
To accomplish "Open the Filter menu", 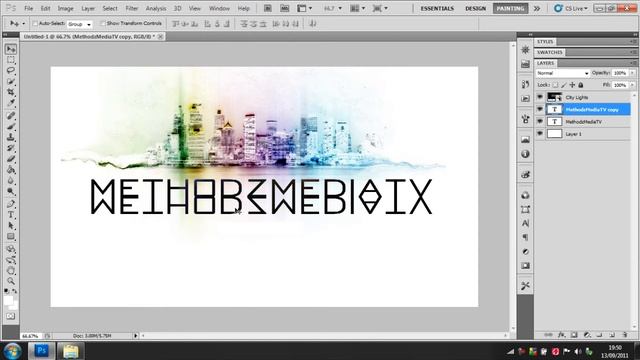I will (131, 8).
